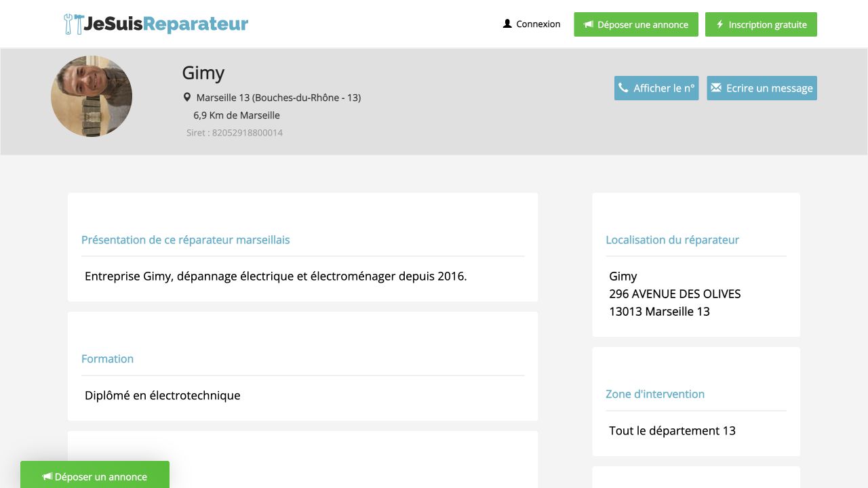Click the text 13013 Marseille 13
This screenshot has height=488, width=868.
659,312
